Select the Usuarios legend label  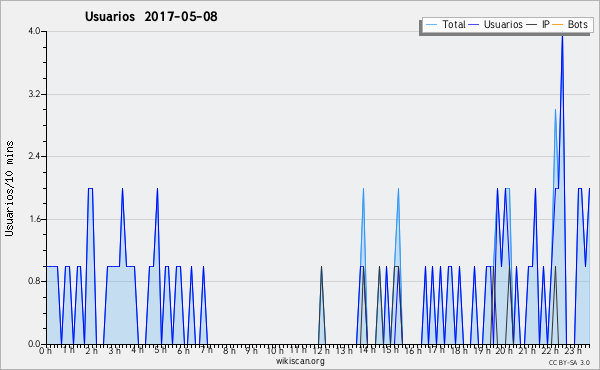coord(503,24)
